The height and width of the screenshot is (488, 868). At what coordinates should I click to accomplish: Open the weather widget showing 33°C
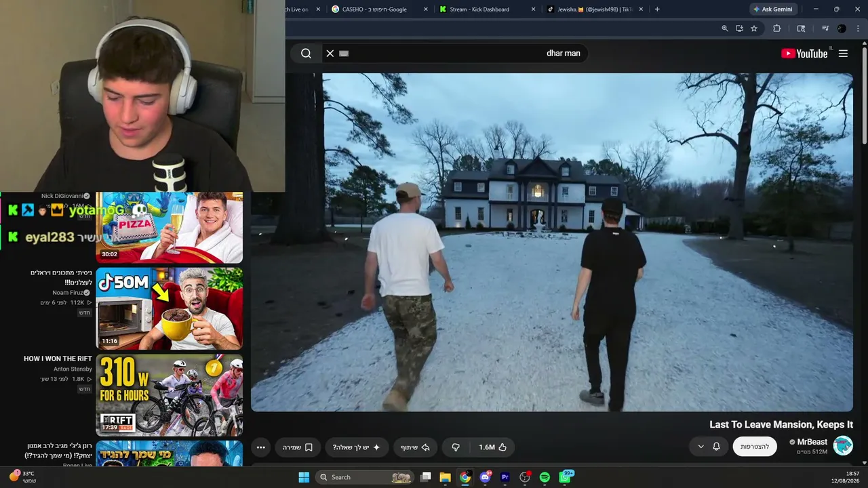pos(22,477)
